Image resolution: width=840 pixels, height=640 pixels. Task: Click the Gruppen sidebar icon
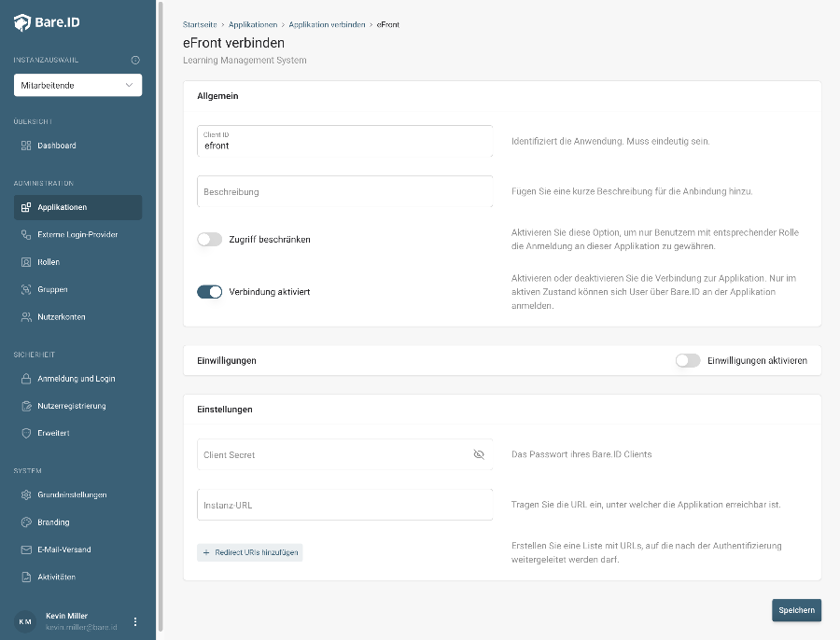26,289
